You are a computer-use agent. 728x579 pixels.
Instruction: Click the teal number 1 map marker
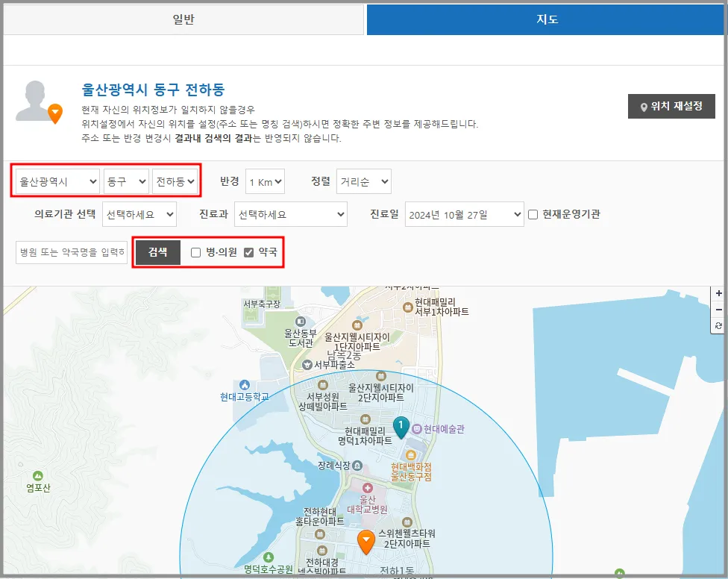(401, 427)
